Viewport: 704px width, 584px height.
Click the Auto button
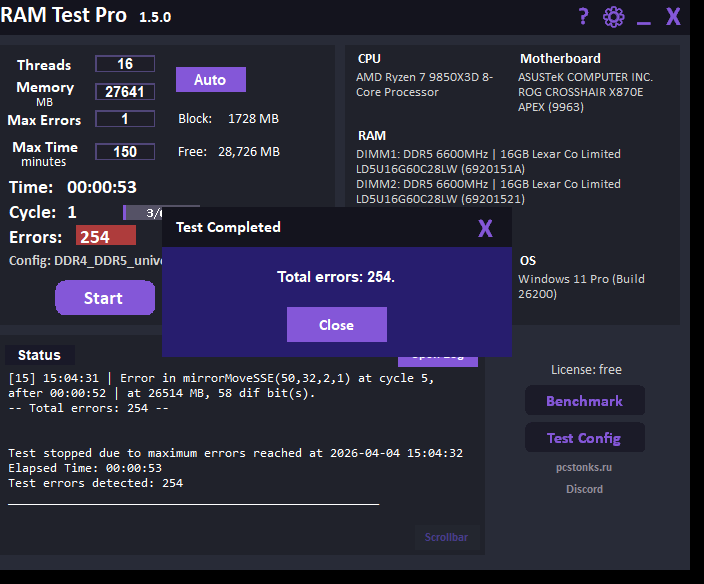pyautogui.click(x=211, y=79)
